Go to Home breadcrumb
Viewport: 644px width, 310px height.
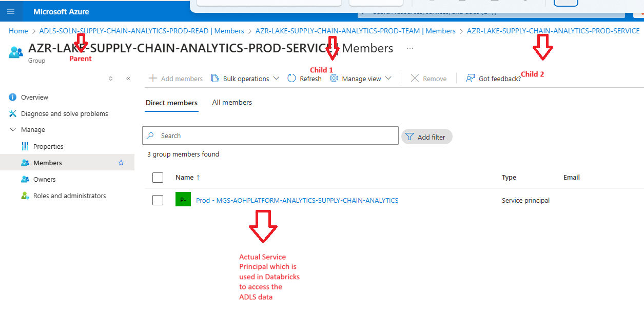(x=18, y=31)
